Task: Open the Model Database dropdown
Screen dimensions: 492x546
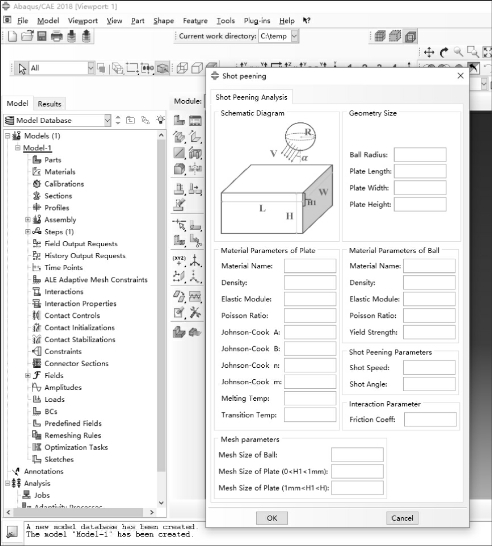Action: pyautogui.click(x=108, y=120)
